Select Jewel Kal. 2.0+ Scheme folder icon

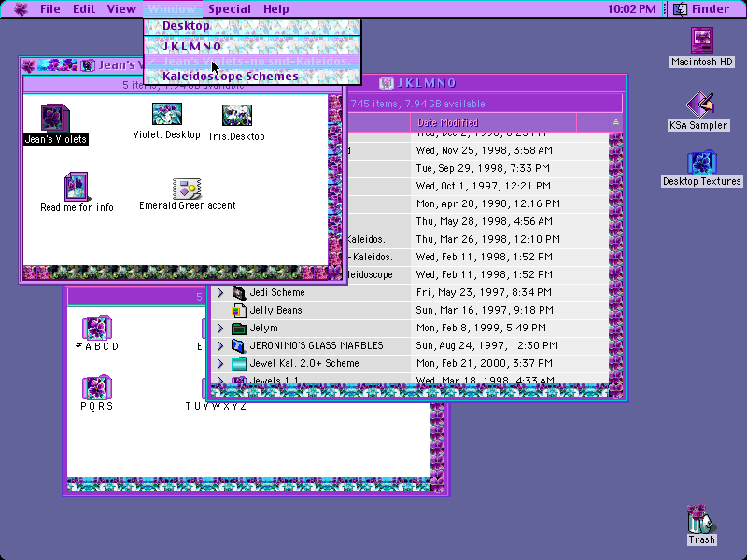[239, 363]
